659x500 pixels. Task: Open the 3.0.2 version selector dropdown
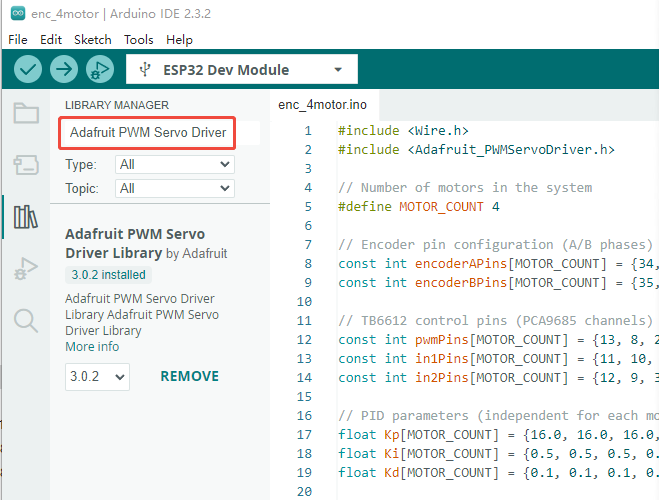click(x=97, y=376)
